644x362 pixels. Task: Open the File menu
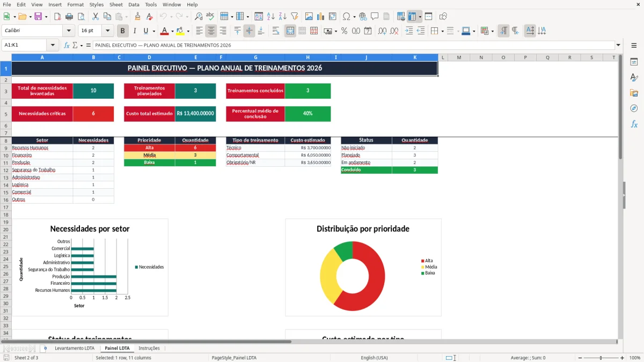point(6,4)
